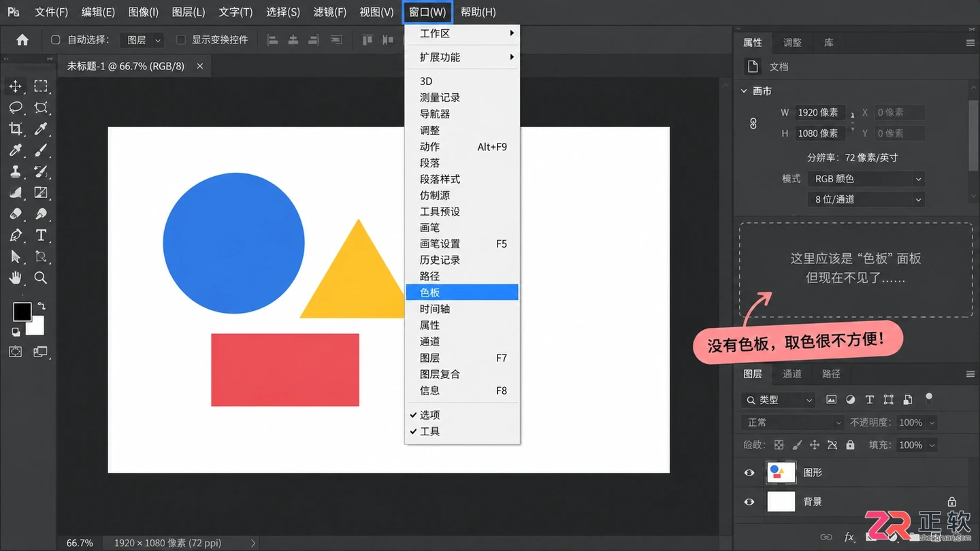Select the Horizontal Type tool
The height and width of the screenshot is (551, 980).
point(41,235)
